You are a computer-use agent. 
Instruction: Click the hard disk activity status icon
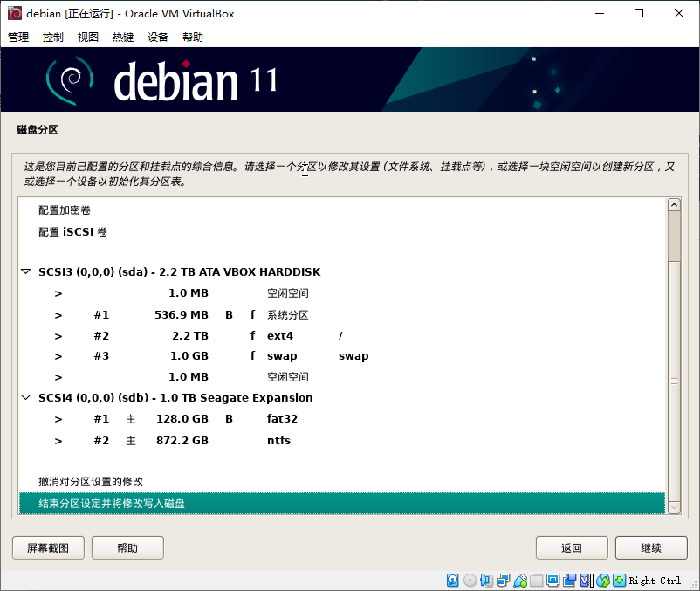point(452,580)
